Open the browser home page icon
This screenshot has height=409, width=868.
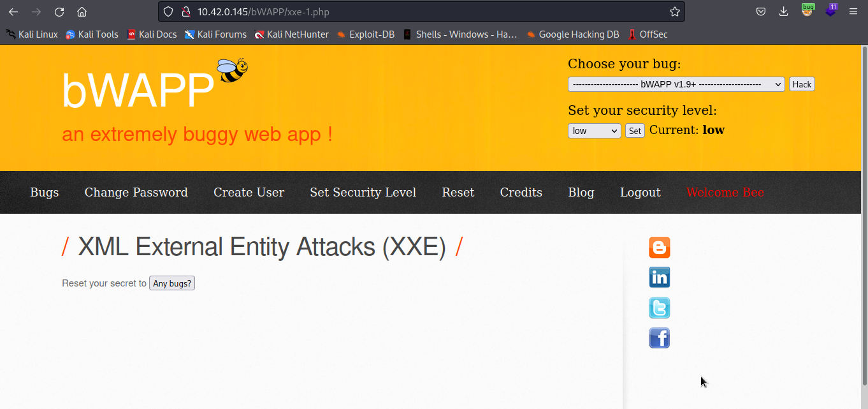[x=82, y=11]
